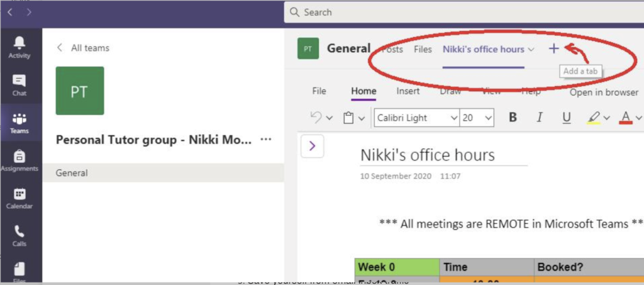Click the Add a tab plus icon
This screenshot has height=285, width=644.
553,49
